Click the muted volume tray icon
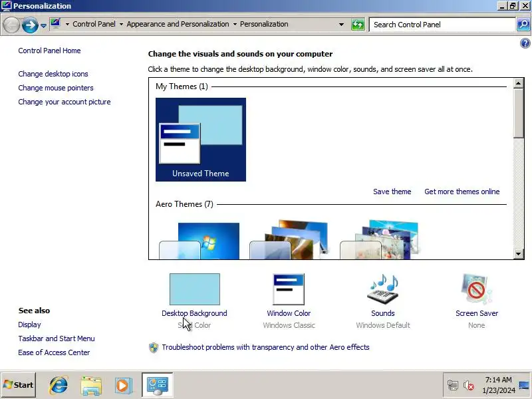This screenshot has width=532, height=399. click(469, 385)
